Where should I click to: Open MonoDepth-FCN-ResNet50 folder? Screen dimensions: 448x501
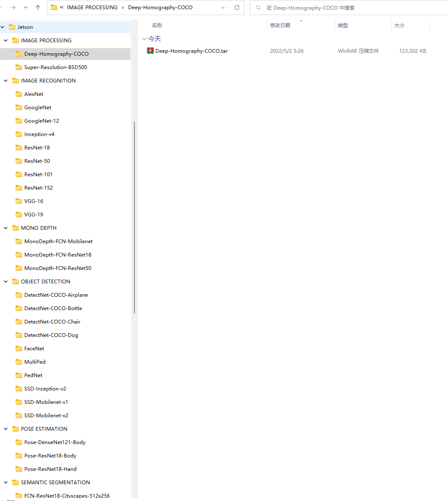(x=58, y=268)
